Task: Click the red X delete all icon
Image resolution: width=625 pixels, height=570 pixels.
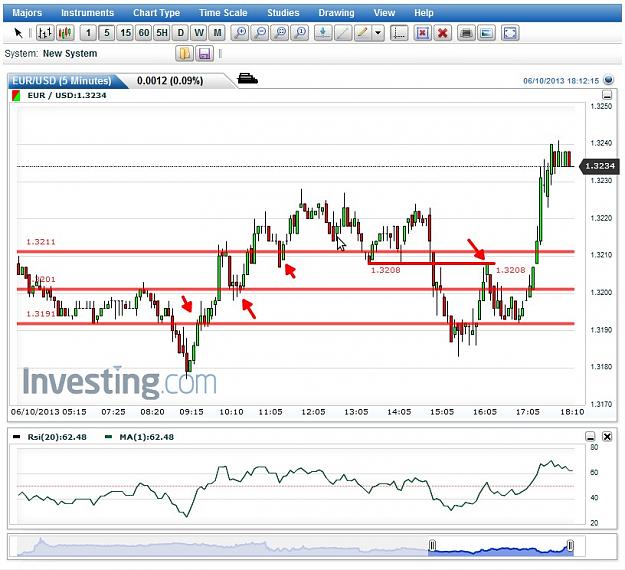Action: (x=442, y=33)
